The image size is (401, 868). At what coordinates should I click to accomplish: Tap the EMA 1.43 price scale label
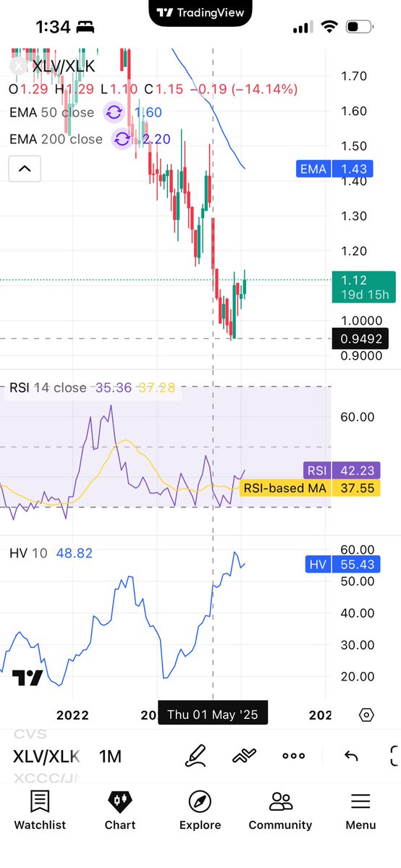pos(334,169)
